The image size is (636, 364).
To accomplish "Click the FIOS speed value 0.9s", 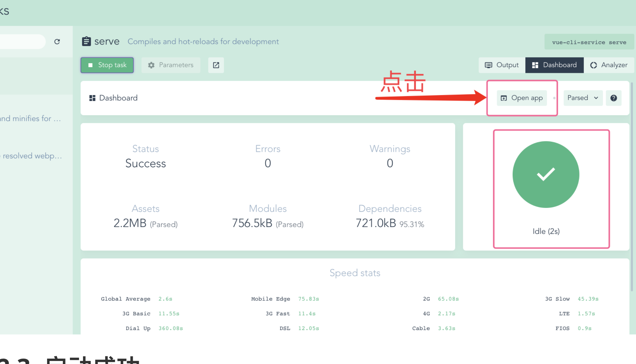I will (x=585, y=328).
